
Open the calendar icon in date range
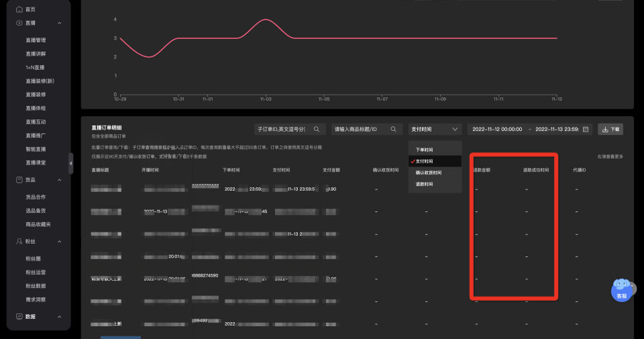(586, 129)
